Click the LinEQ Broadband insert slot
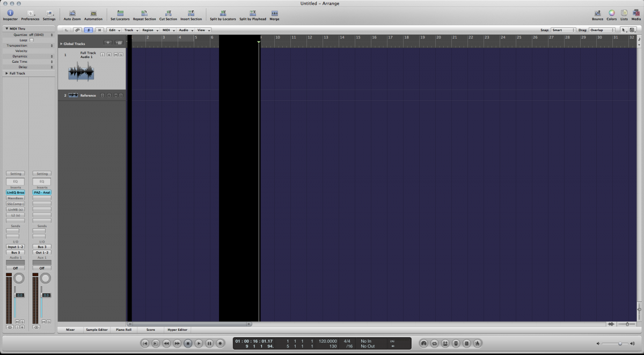The height and width of the screenshot is (355, 644). point(15,192)
